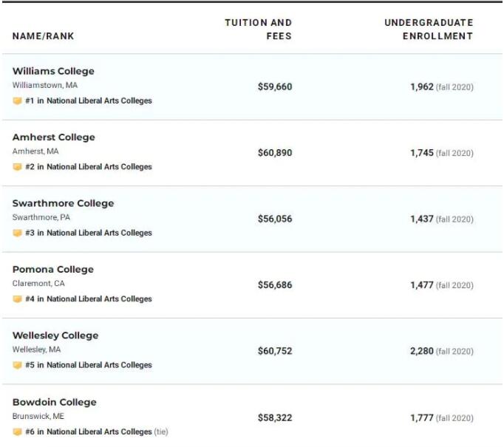Sort by Undergraduate Enrollment column header
Viewport: 504px width, 447px height.
[x=429, y=29]
